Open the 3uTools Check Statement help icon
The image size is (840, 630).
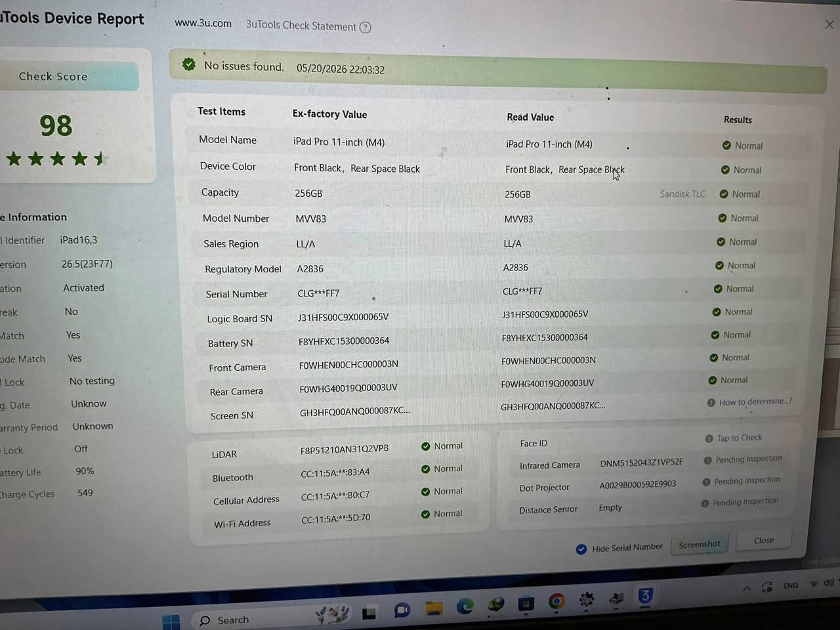click(366, 28)
